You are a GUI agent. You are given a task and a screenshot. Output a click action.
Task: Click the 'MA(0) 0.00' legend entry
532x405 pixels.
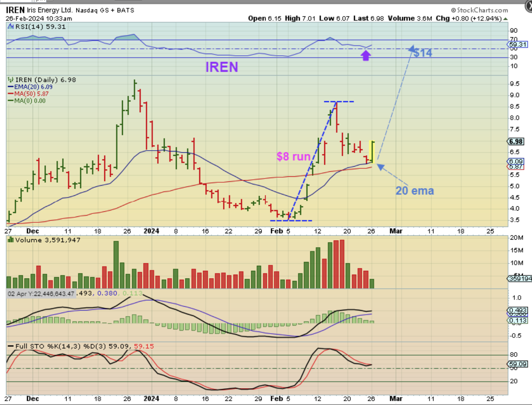(30, 101)
